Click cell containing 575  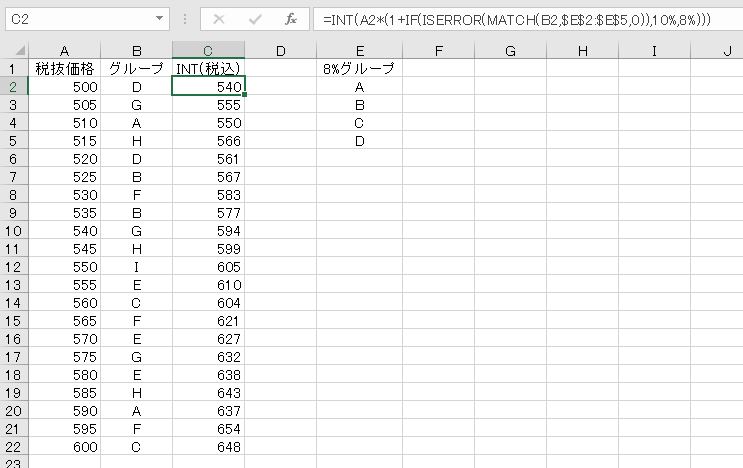[64, 357]
